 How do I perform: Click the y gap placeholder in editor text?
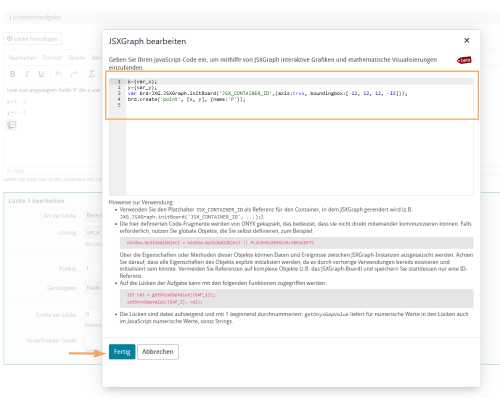20,112
